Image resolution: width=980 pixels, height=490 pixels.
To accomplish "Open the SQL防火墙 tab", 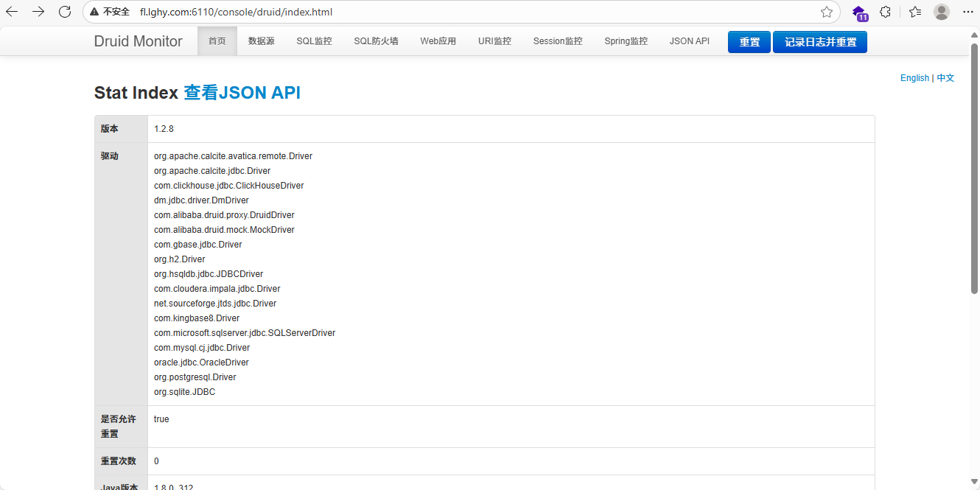I will [376, 41].
